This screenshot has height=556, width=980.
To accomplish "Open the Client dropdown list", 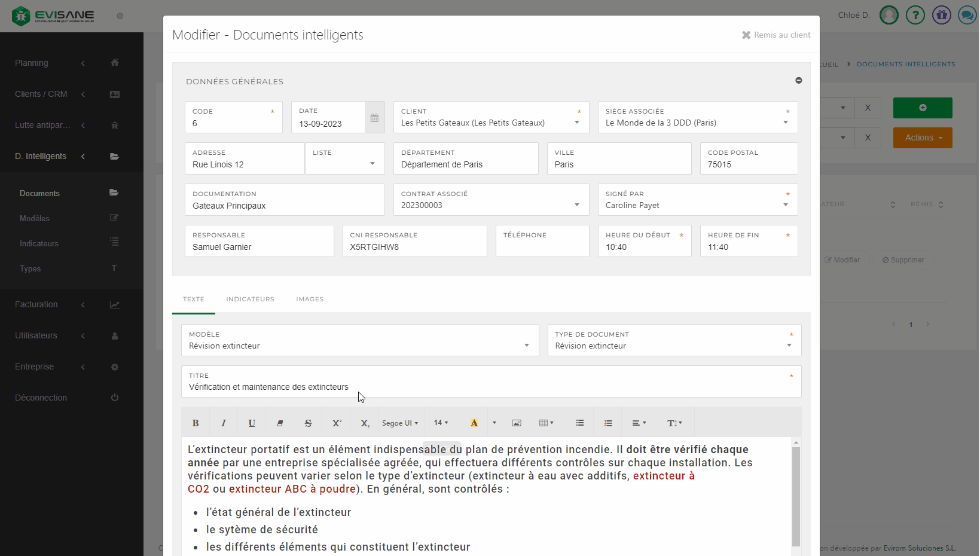I will [x=577, y=123].
